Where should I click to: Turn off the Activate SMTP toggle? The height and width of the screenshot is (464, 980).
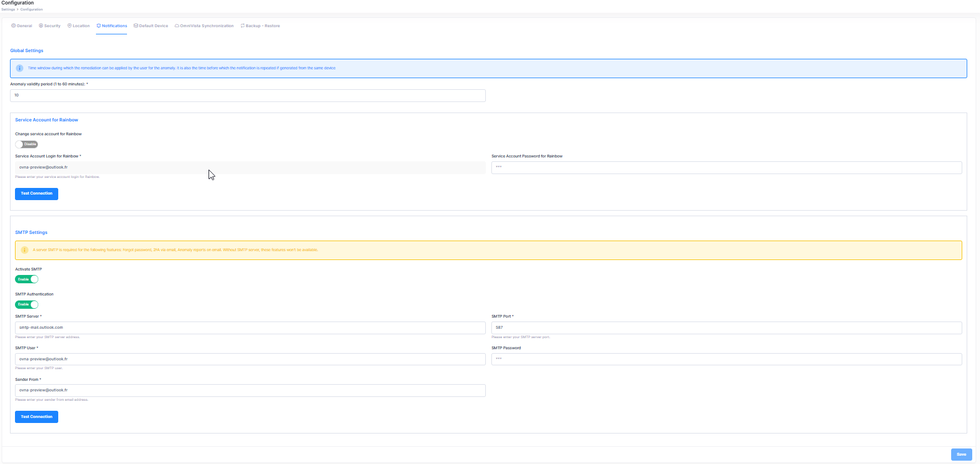(27, 279)
